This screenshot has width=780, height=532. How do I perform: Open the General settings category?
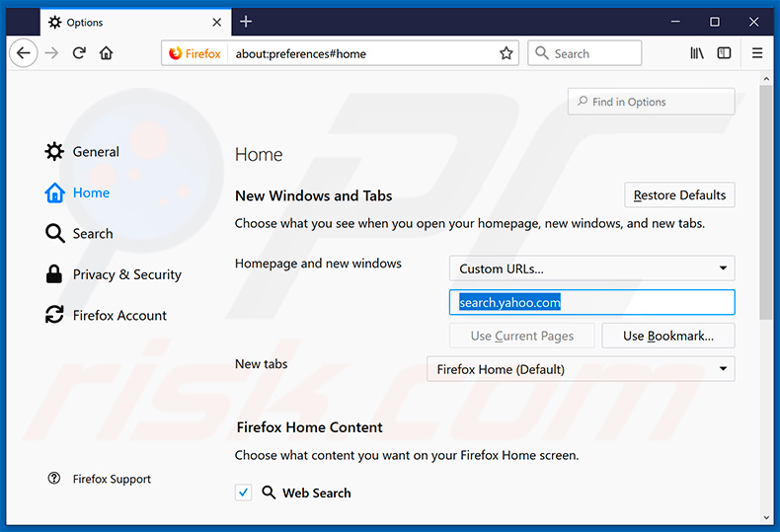82,152
